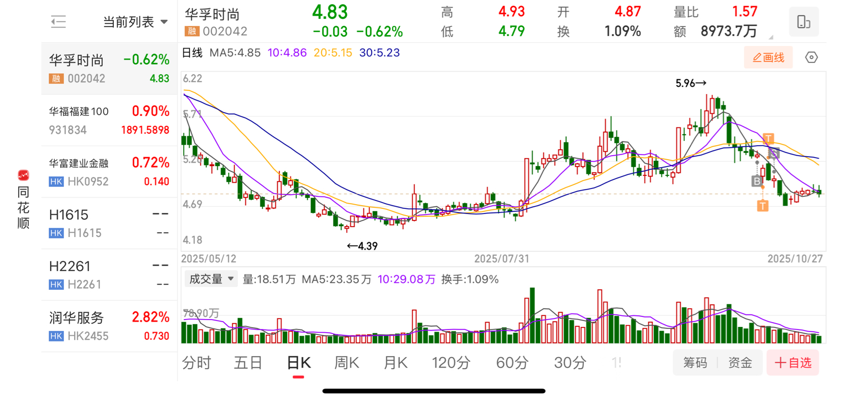Switch to 月K tab
The width and height of the screenshot is (868, 401).
395,363
